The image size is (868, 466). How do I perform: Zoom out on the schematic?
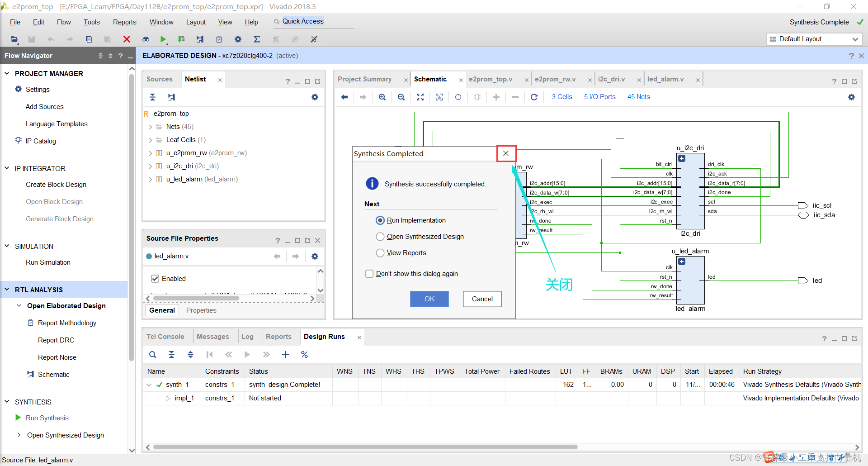pyautogui.click(x=401, y=97)
